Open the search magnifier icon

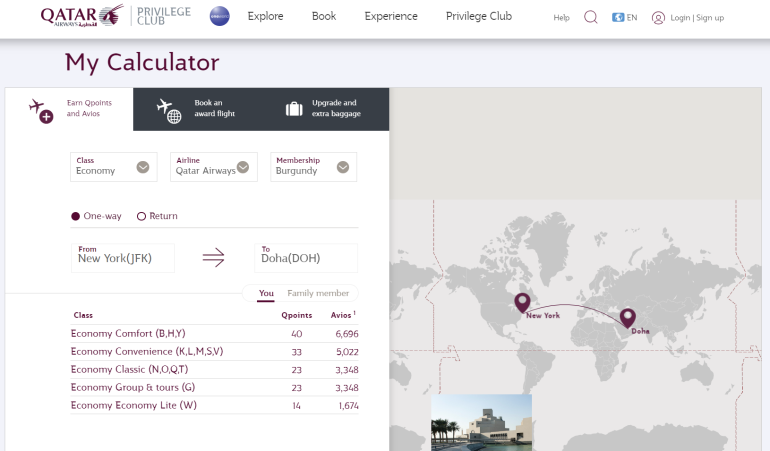(590, 17)
